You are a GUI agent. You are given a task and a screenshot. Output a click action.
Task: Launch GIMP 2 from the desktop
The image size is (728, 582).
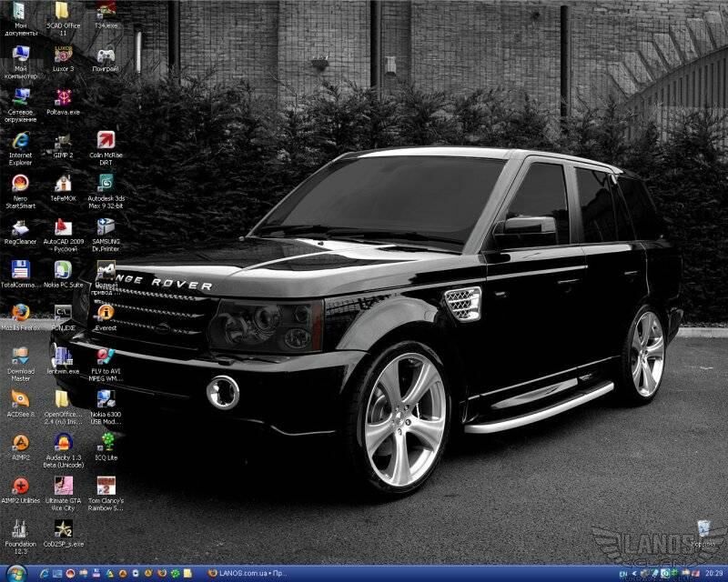[x=63, y=145]
